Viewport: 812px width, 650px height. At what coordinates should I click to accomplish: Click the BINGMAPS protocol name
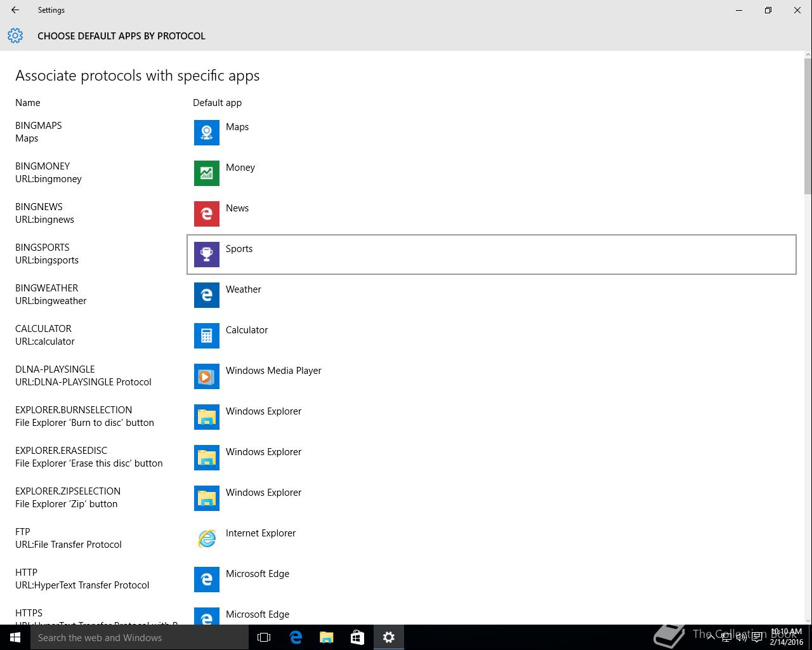[x=39, y=126]
